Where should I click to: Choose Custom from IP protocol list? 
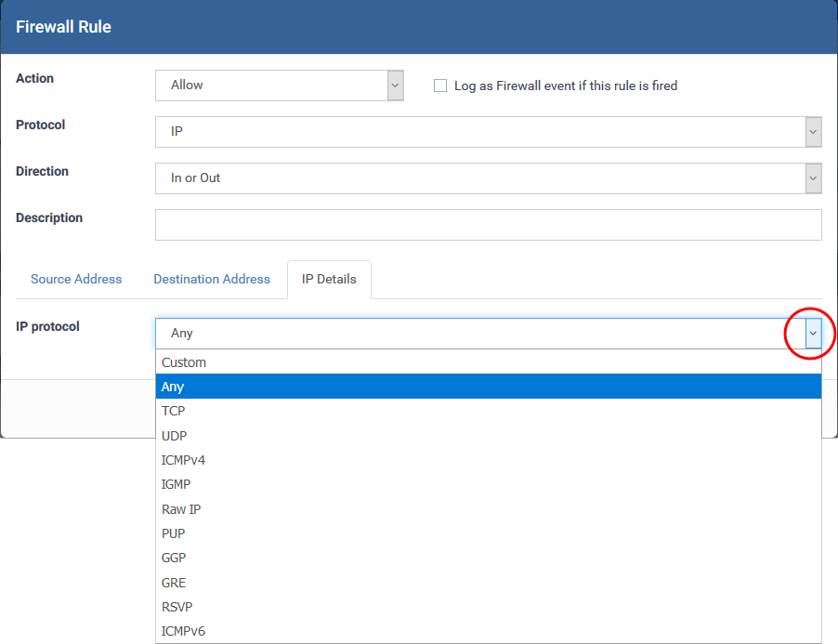click(x=489, y=362)
